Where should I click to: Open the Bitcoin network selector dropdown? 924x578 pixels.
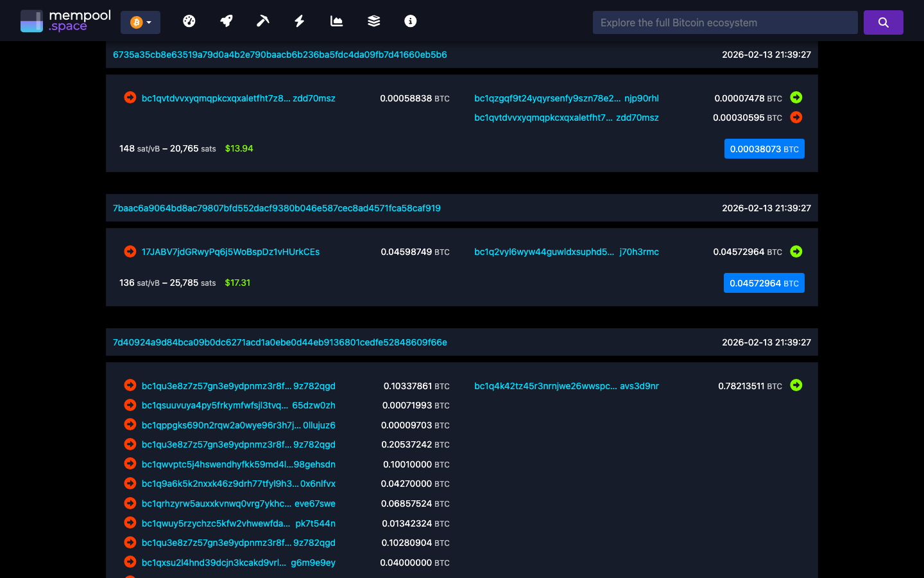(x=140, y=22)
